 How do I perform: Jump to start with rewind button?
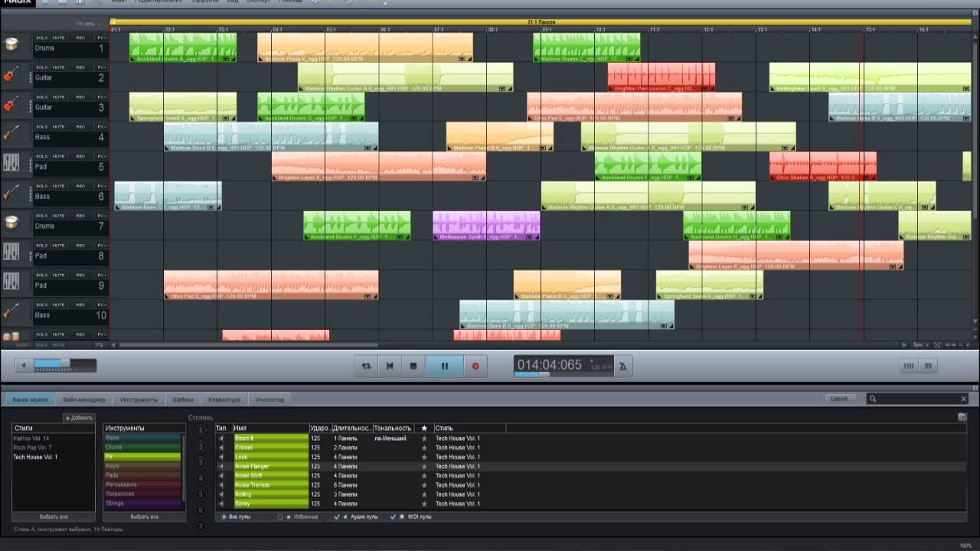390,366
